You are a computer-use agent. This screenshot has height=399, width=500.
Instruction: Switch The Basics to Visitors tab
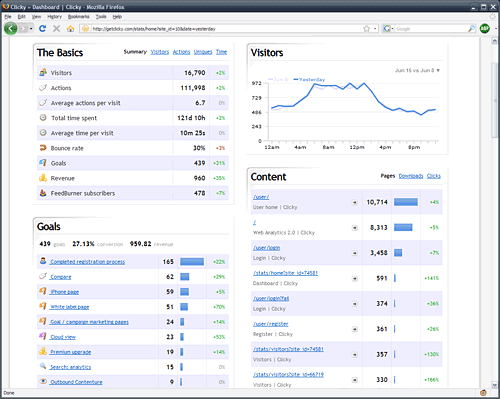(x=160, y=52)
